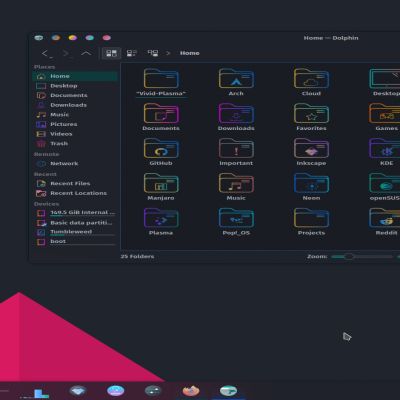Screen dimensions: 400x400
Task: Select the KDE folder icon
Action: click(x=385, y=148)
